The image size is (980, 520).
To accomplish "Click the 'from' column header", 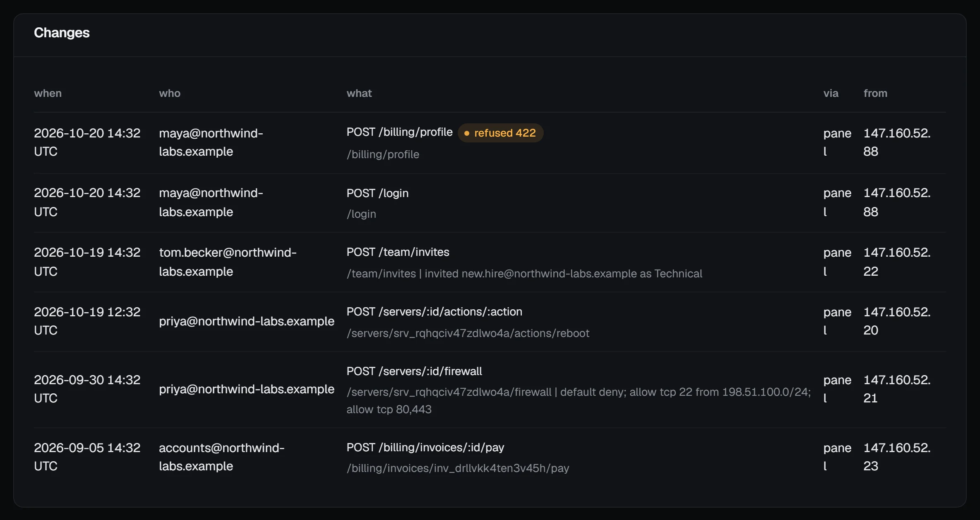I will [875, 93].
